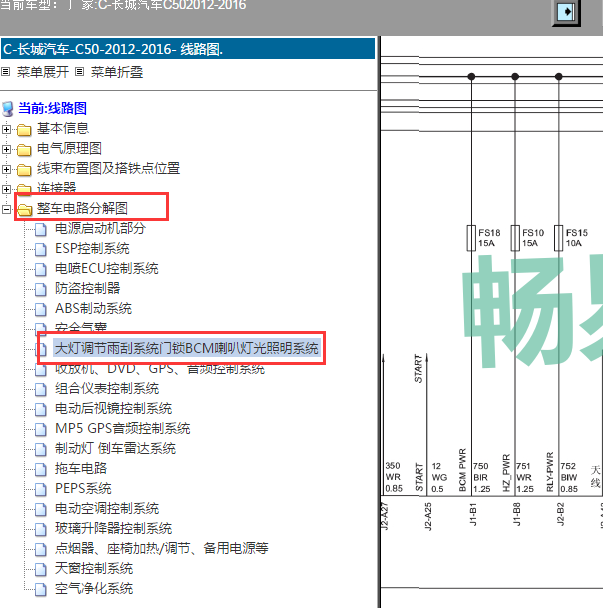The image size is (603, 608).
Task: Click the 基本信息 folder icon
Action: tap(24, 130)
